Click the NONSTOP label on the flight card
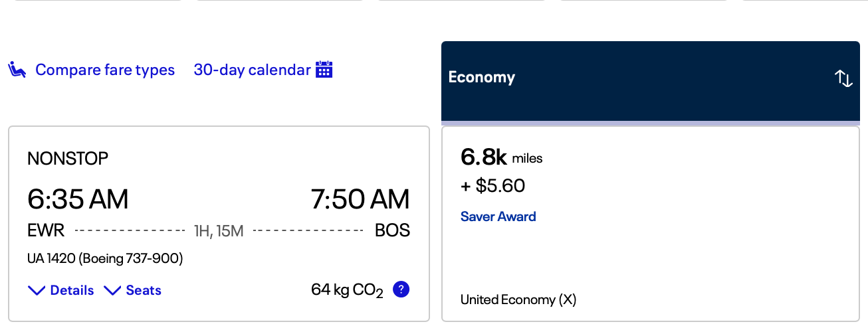This screenshot has height=328, width=868. (68, 159)
